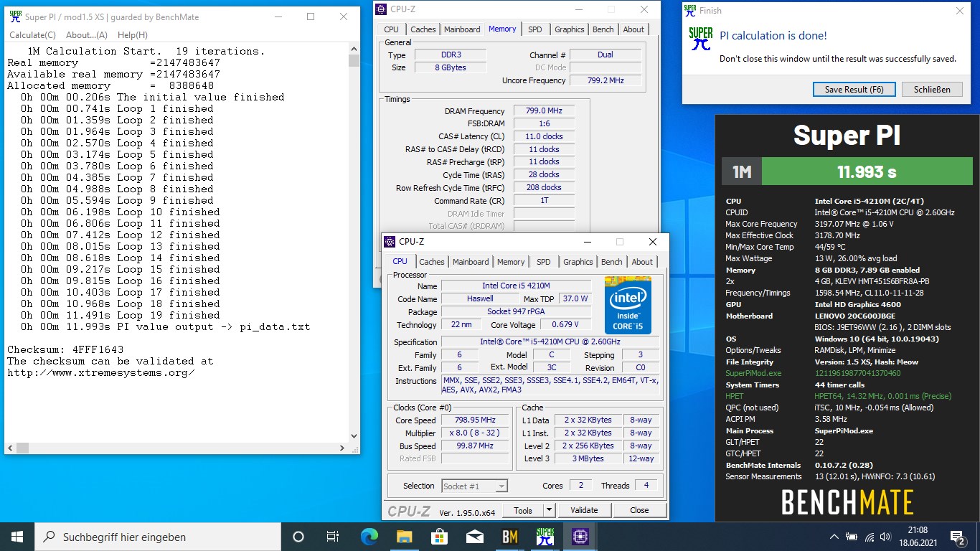Click the CPU-Z front window title icon
Viewport: 980px width, 551px height.
pyautogui.click(x=390, y=242)
